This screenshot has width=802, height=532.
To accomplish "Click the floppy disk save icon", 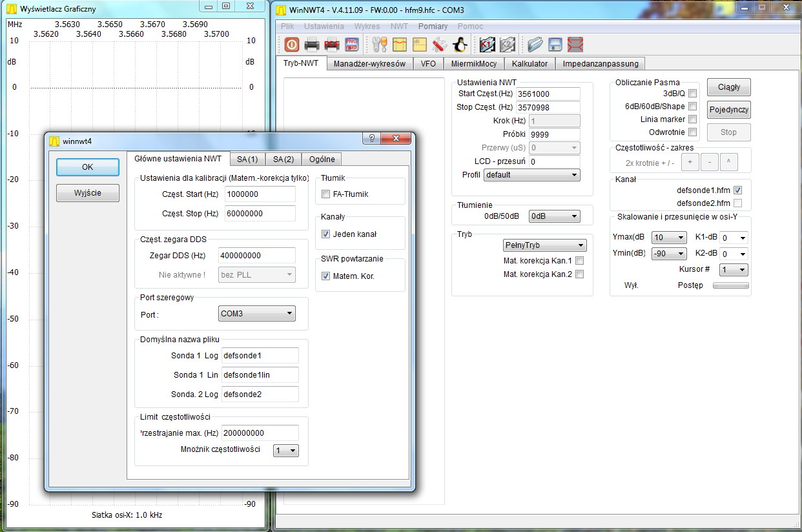I will (555, 45).
